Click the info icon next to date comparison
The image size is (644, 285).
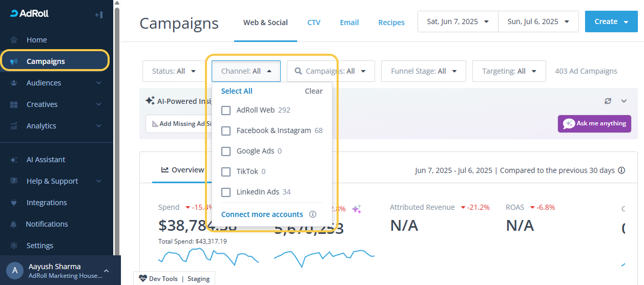click(x=621, y=170)
